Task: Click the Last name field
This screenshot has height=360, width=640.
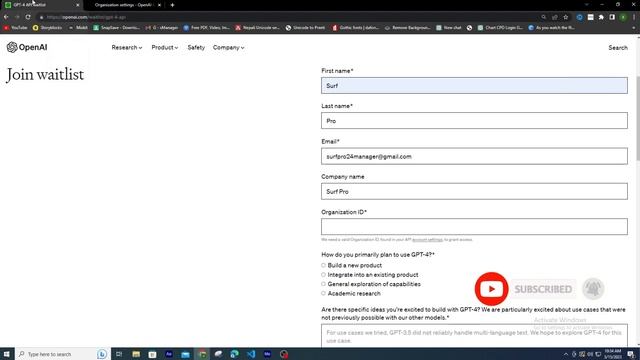Action: click(474, 121)
